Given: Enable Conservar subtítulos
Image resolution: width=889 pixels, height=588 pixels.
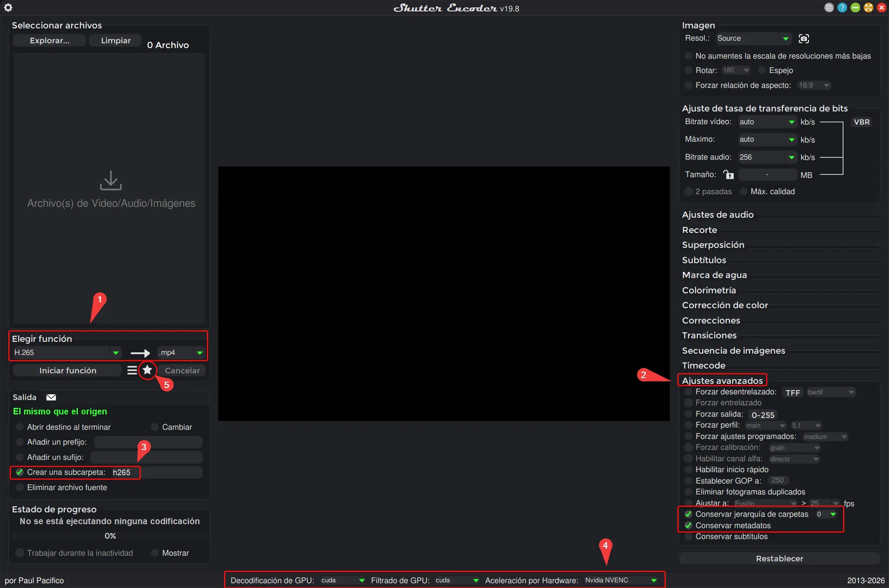Looking at the screenshot, I should tap(689, 537).
